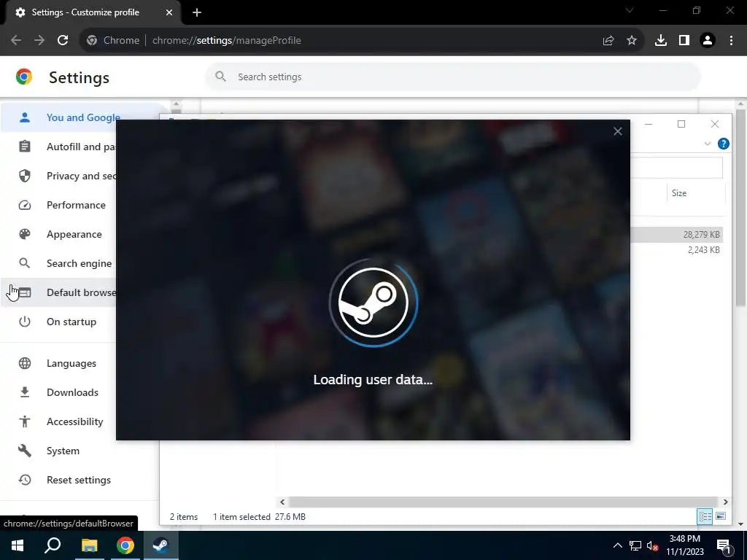
Task: Click the palette icon beside Appearance
Action: [25, 234]
